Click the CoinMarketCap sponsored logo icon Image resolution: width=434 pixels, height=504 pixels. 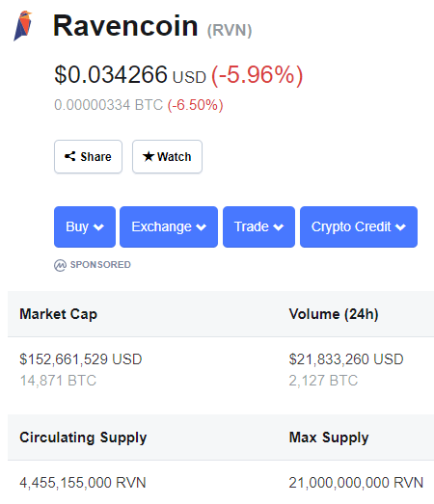(x=60, y=265)
